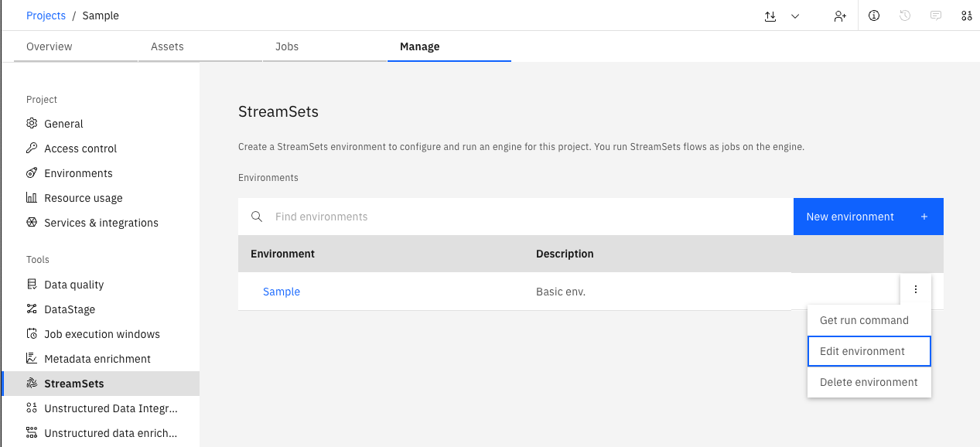980x447 pixels.
Task: Click the Environment column header
Action: (282, 254)
